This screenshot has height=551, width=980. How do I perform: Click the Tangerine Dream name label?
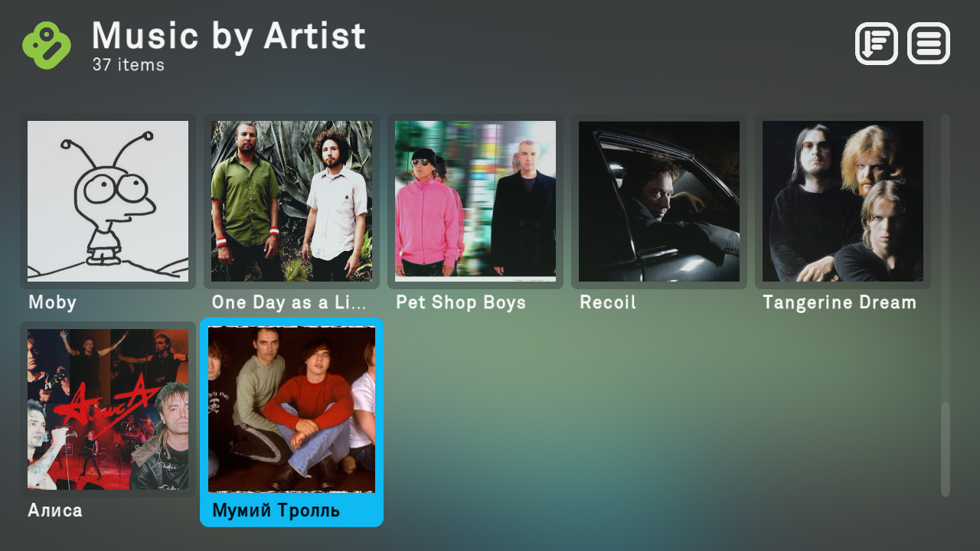pos(840,303)
